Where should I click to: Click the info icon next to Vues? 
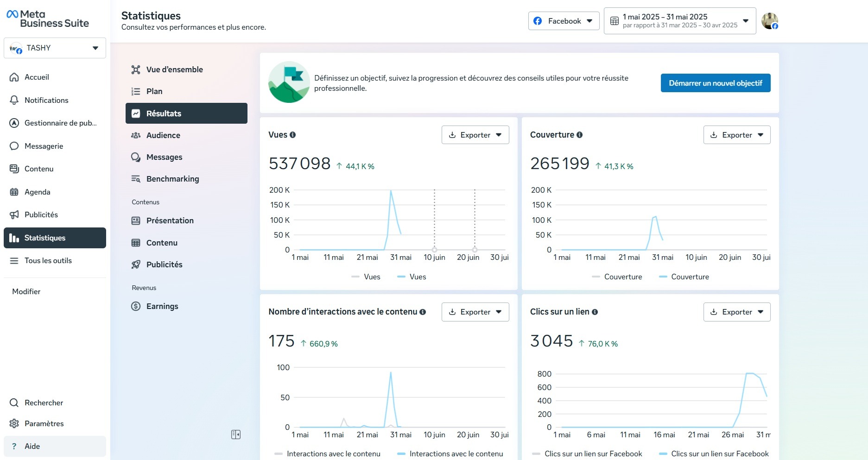coord(292,135)
